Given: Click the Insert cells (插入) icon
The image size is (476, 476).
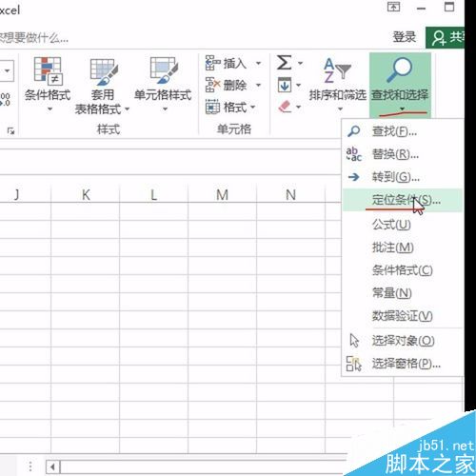Looking at the screenshot, I should click(212, 63).
